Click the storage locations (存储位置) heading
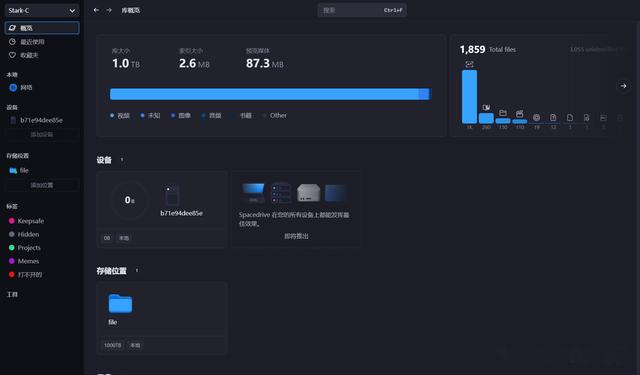Screen dimensions: 640x375 tap(111, 271)
